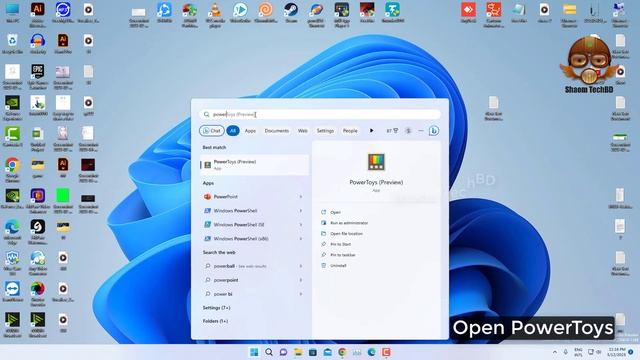Screen dimensions: 640x360
Task: Select the Recycle Bin desktop icon
Action: 12,44
